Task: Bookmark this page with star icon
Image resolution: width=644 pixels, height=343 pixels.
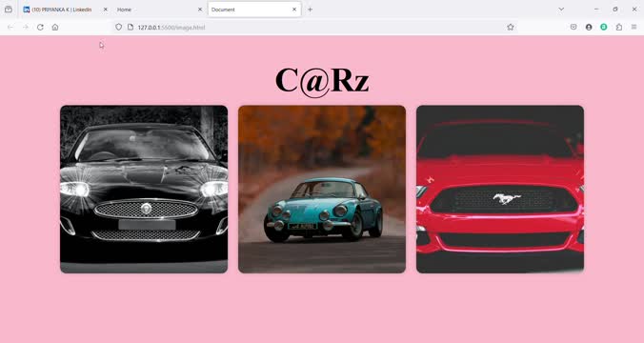Action: coord(510,27)
